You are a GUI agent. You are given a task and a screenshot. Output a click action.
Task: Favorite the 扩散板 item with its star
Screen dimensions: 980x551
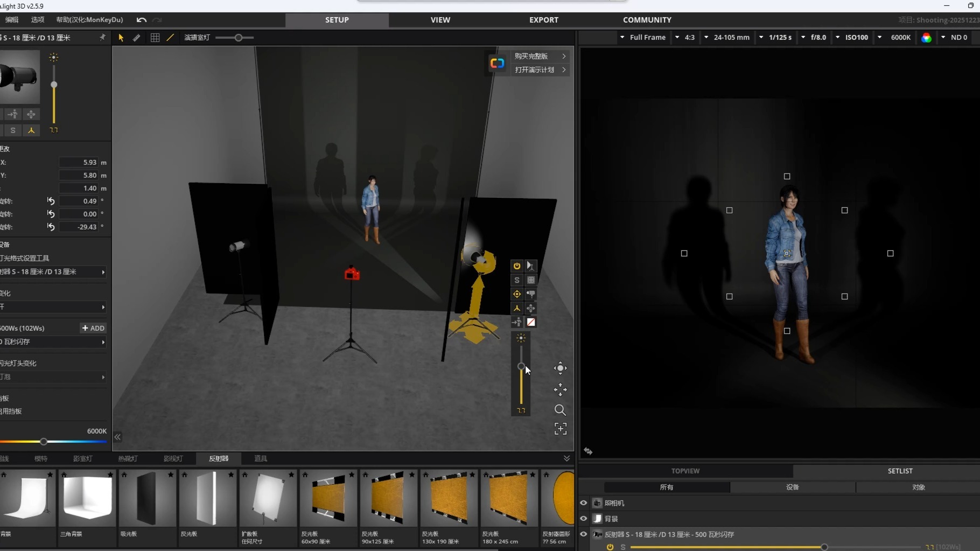click(x=291, y=475)
